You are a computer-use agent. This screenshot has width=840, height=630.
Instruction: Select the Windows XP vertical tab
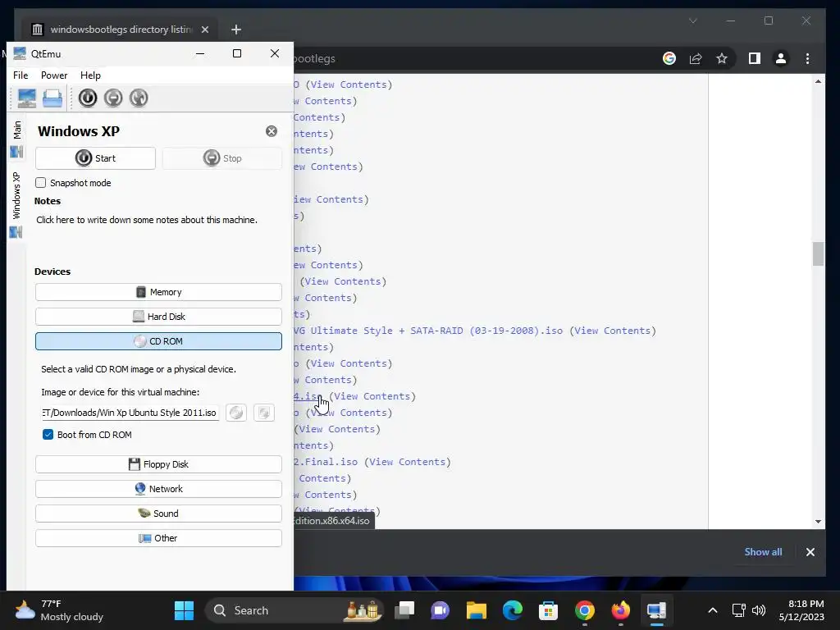pyautogui.click(x=16, y=204)
